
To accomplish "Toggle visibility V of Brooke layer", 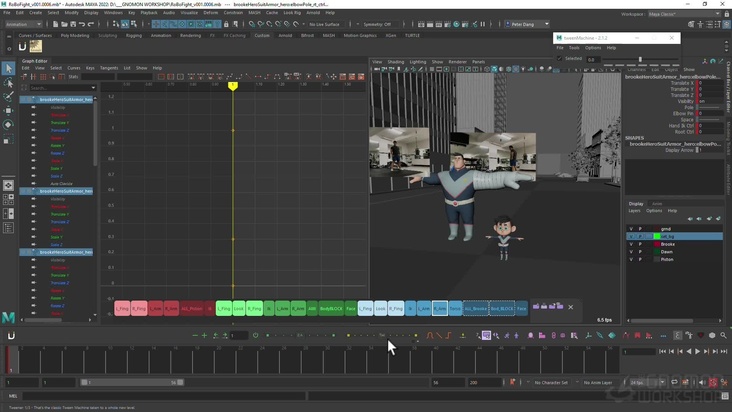I will pos(631,244).
